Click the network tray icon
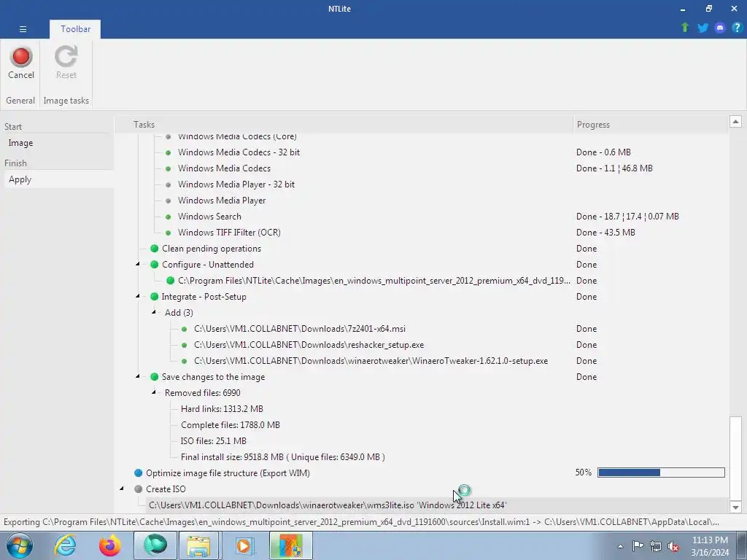747x560 pixels. pyautogui.click(x=656, y=546)
